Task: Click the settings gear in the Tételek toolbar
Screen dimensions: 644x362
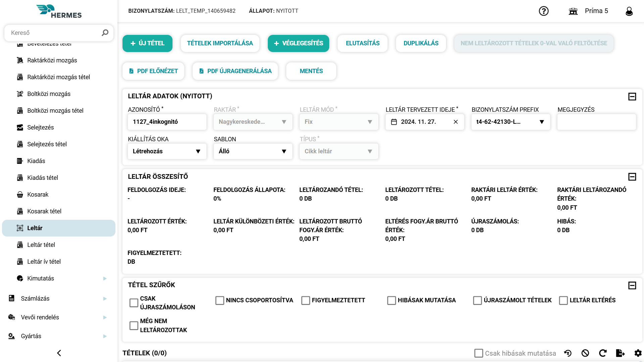Action: click(x=637, y=353)
